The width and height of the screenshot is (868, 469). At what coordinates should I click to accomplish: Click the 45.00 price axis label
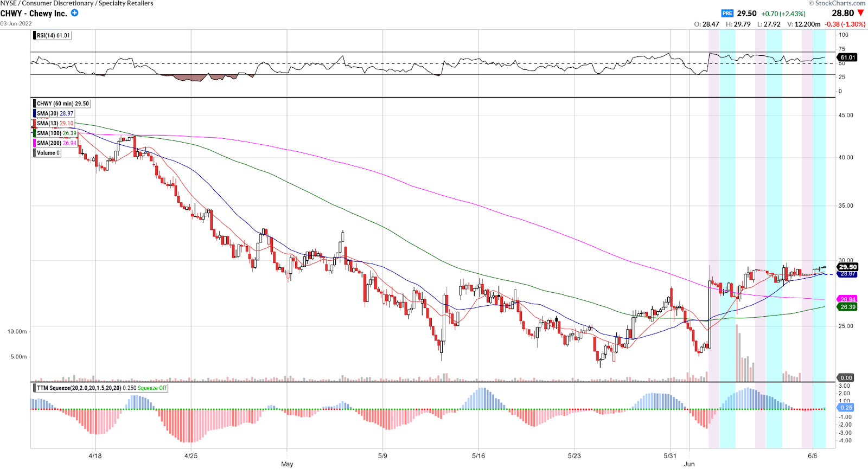coord(846,115)
